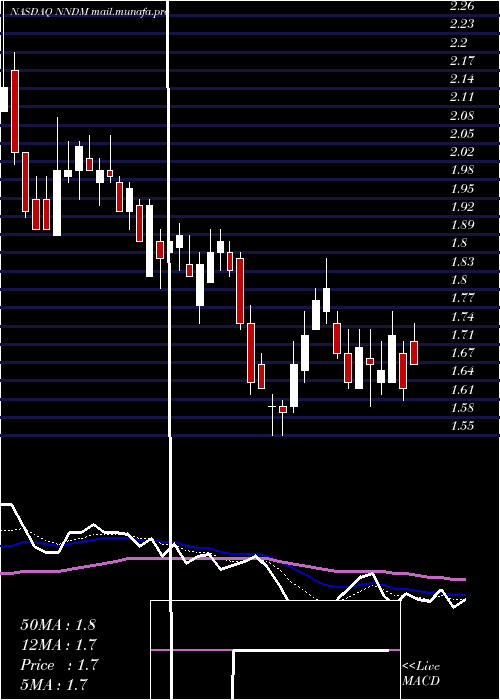Click the 1.55 price axis label
500x700 pixels.
coord(462,426)
